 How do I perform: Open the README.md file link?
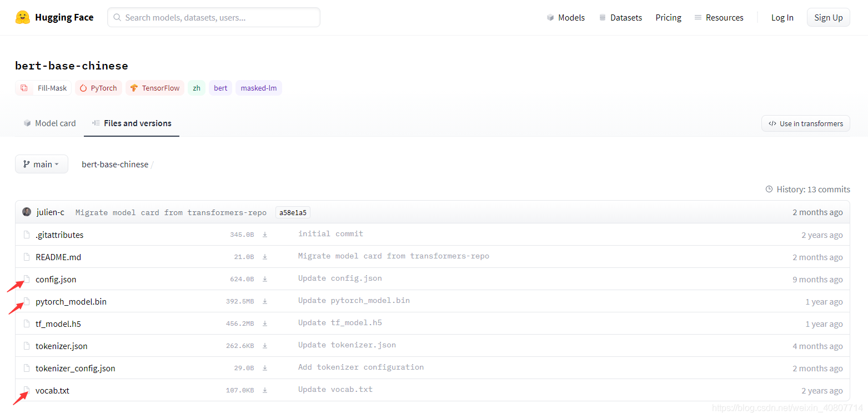coord(58,257)
